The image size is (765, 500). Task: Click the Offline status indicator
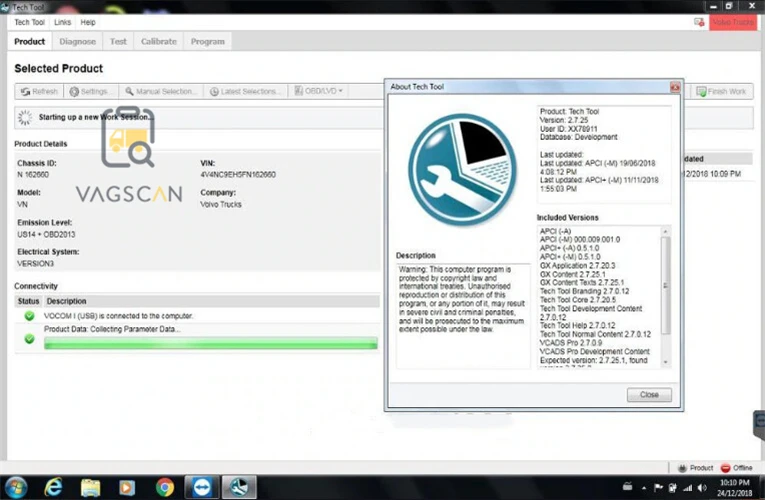click(737, 468)
